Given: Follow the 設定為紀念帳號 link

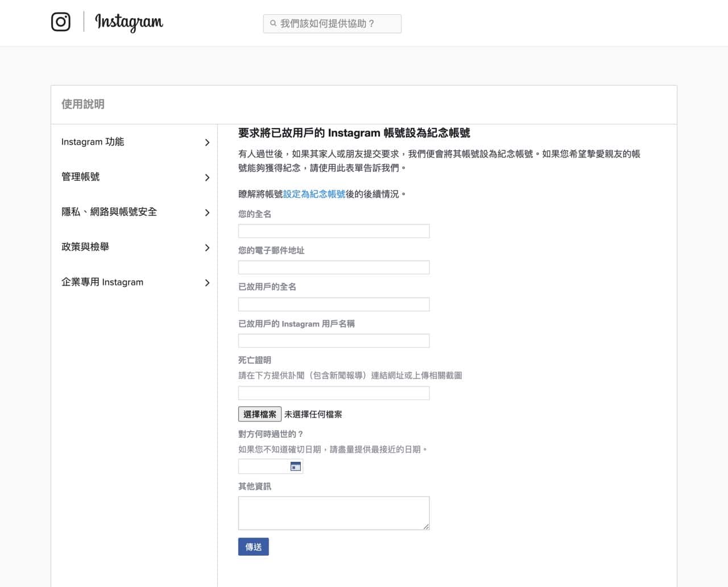Looking at the screenshot, I should 314,194.
